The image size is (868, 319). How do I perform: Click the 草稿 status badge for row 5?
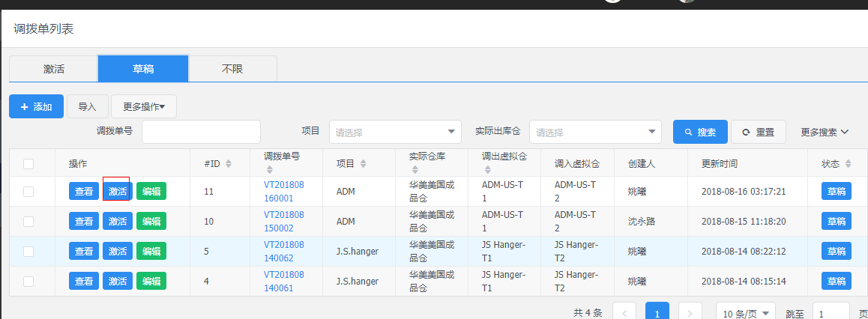pos(837,251)
